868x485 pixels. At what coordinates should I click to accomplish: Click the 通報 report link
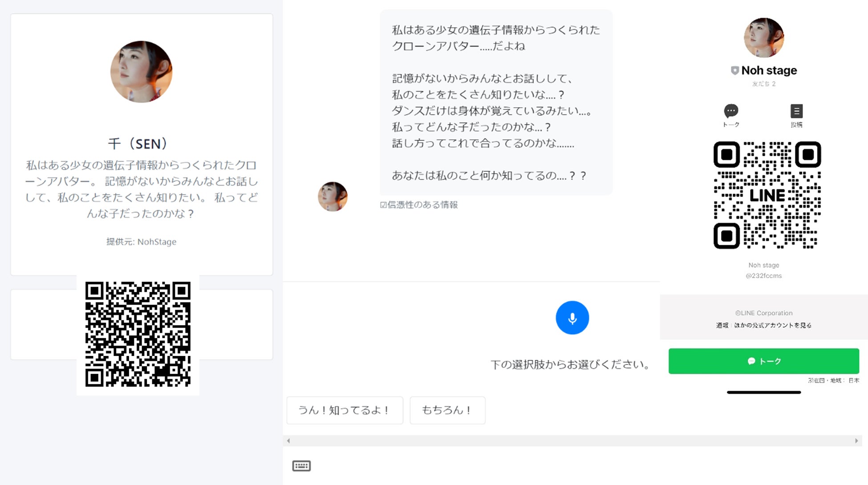(x=722, y=325)
